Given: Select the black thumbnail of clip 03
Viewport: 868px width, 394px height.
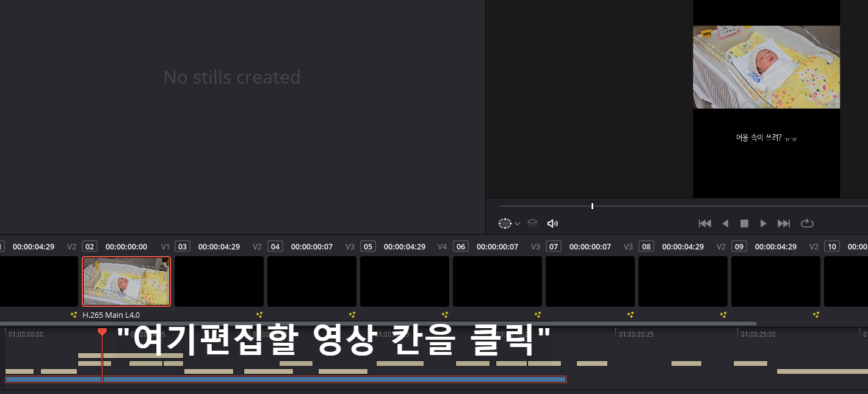Looking at the screenshot, I should [219, 281].
